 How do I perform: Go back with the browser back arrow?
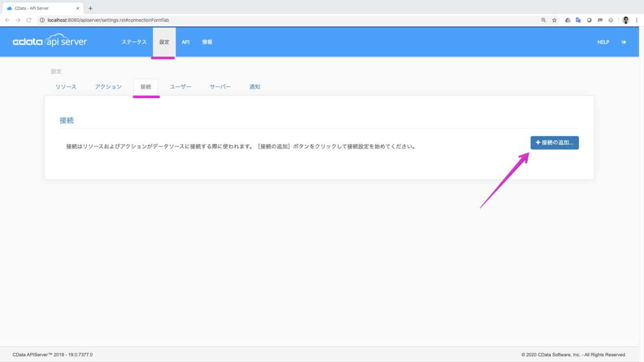click(7, 20)
